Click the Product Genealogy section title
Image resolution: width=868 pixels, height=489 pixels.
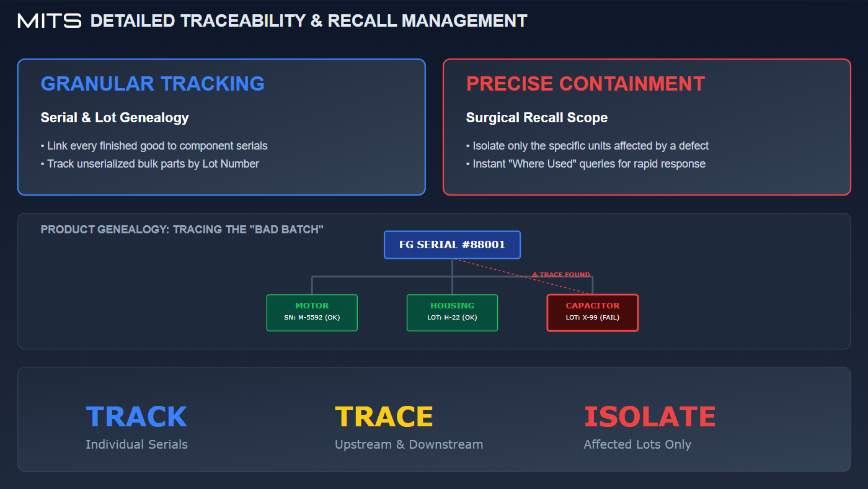tap(182, 230)
